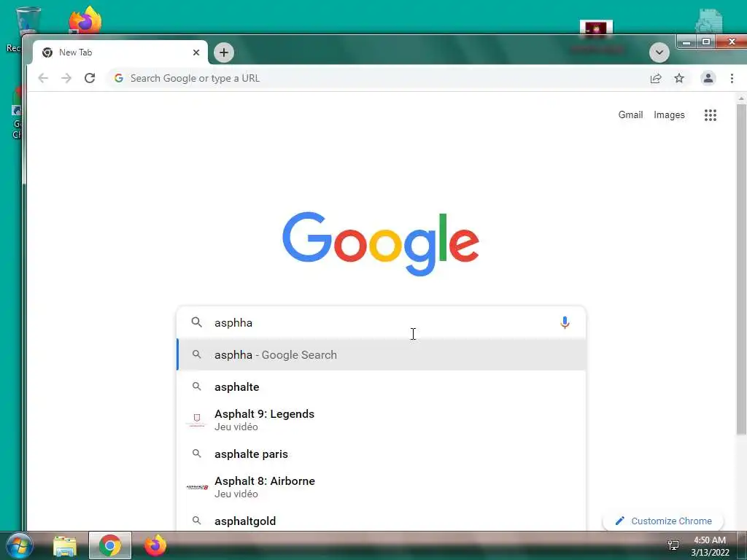Close the New Tab tab

coord(196,52)
